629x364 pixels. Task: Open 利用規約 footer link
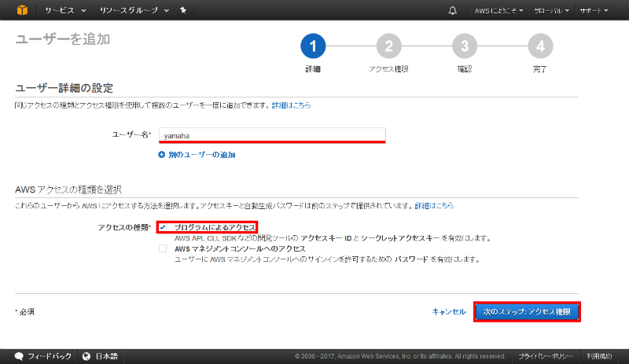point(599,356)
